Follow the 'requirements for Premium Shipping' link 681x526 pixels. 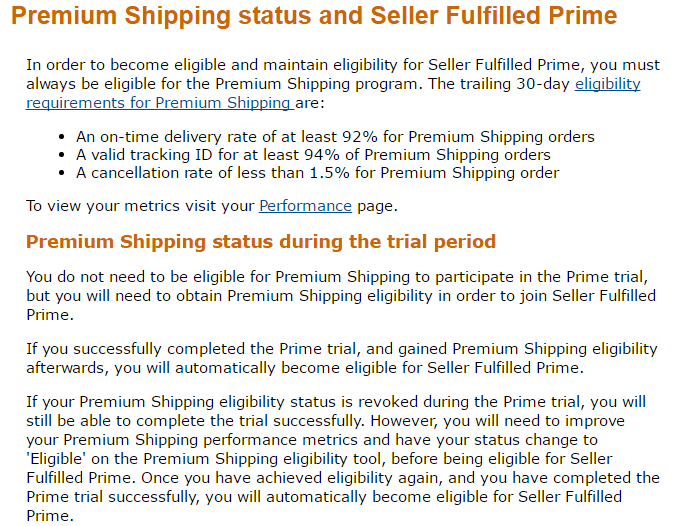[x=160, y=103]
